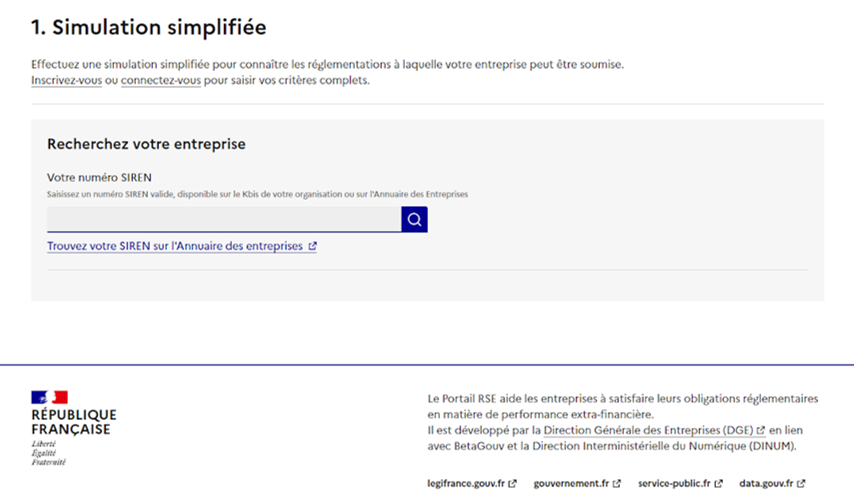Open data.gouv.fr footer link

pyautogui.click(x=766, y=483)
